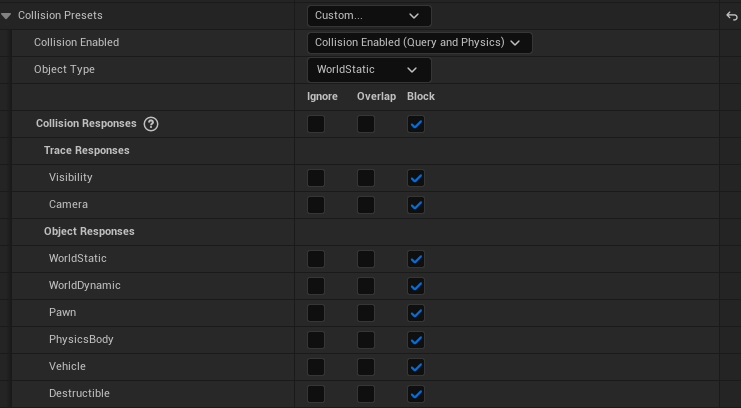Set Pawn response to Ignore
Screen dimensions: 741x408
316,313
